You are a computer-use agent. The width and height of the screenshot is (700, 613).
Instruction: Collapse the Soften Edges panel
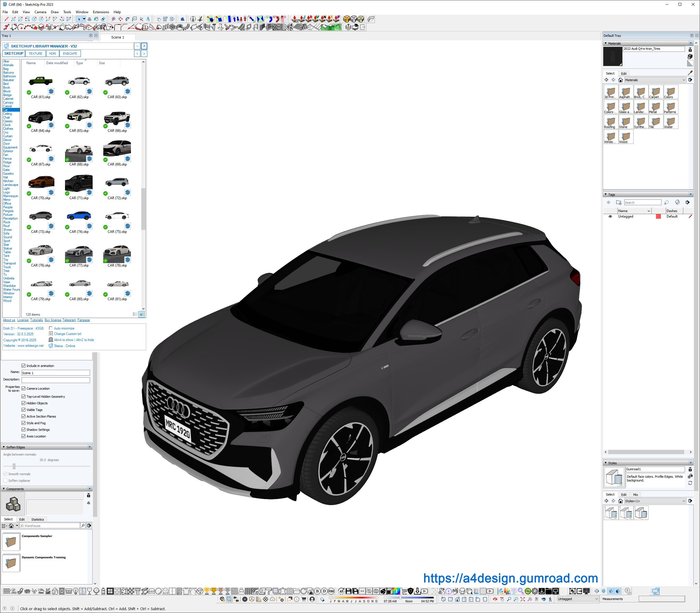4,447
